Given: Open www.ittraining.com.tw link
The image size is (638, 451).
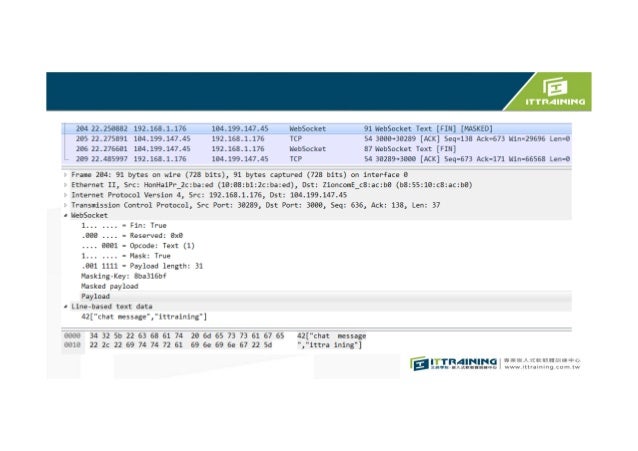Looking at the screenshot, I should (x=542, y=367).
